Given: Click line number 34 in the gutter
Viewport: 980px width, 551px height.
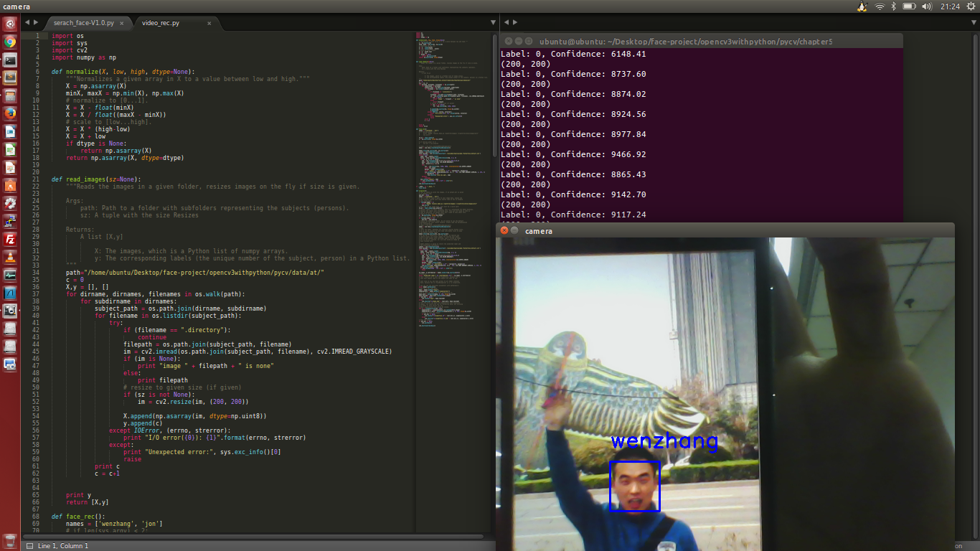Looking at the screenshot, I should [36, 272].
